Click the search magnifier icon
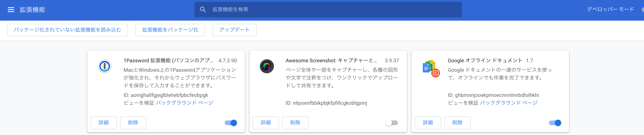644x135 pixels. click(x=203, y=9)
